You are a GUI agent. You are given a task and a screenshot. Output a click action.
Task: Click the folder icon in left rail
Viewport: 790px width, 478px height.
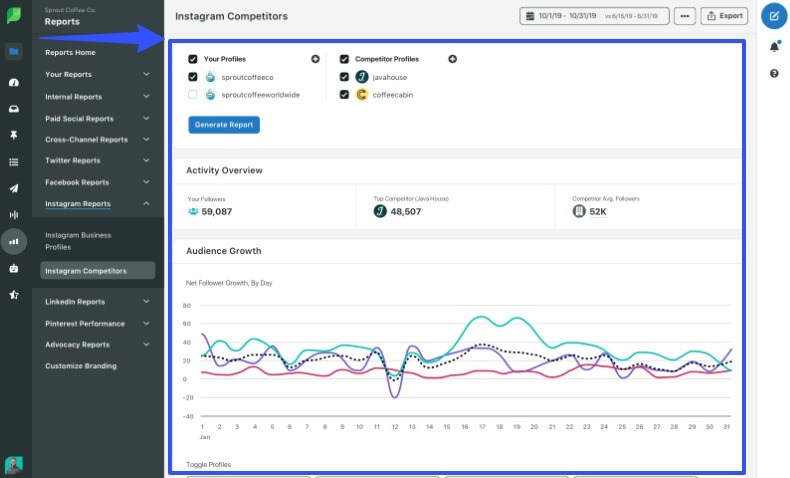click(14, 51)
